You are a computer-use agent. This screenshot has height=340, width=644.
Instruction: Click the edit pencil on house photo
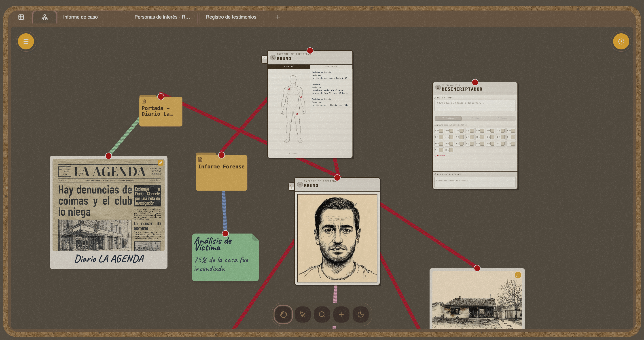coord(518,275)
